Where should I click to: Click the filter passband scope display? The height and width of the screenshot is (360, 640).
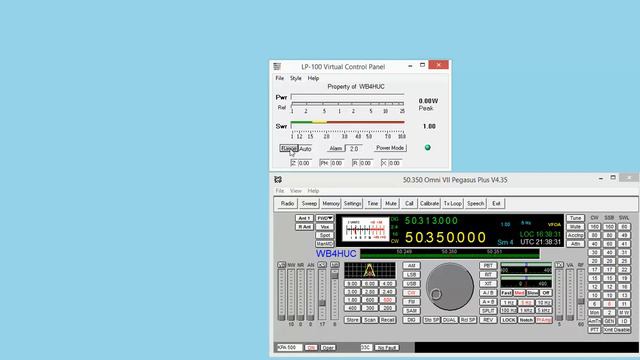tap(369, 270)
